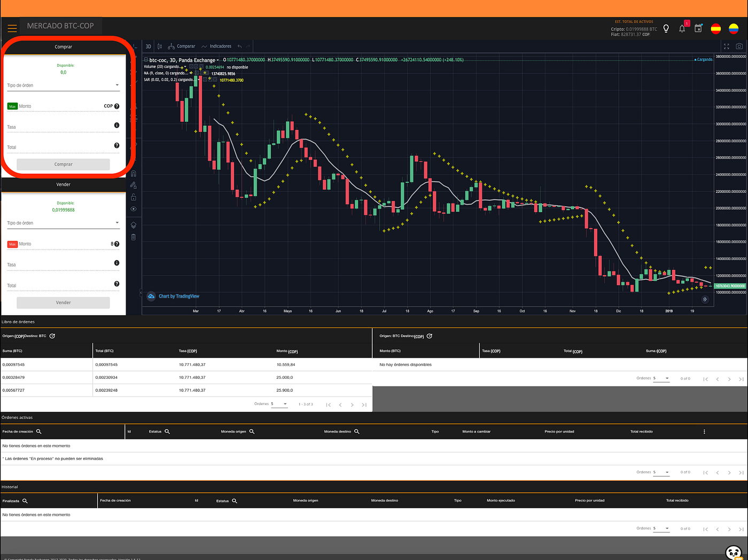
Task: Select the Spain flag language
Action: [716, 29]
